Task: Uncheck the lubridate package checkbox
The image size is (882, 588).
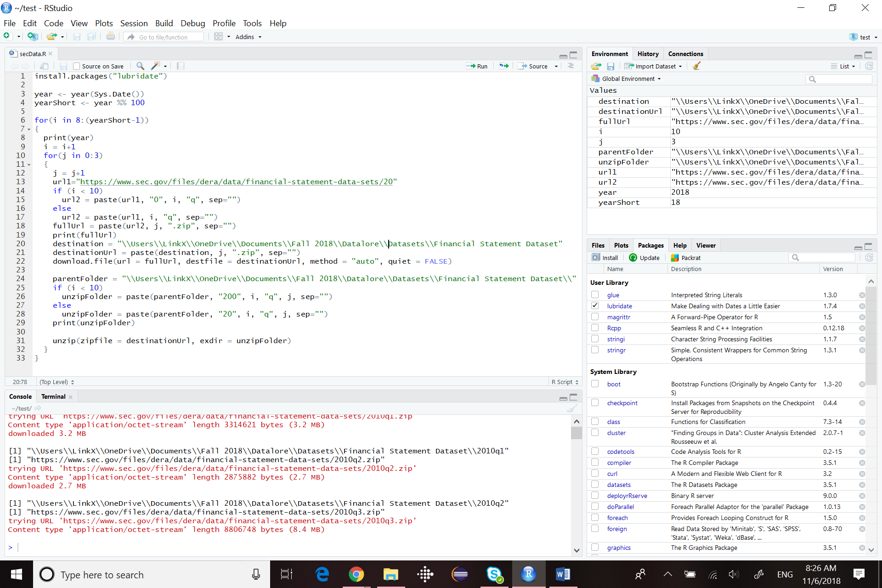Action: point(595,306)
